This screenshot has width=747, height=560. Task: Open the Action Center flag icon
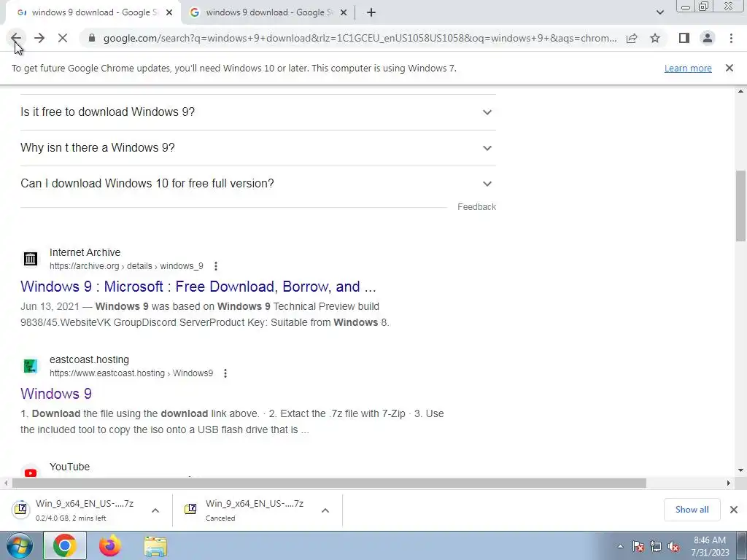pyautogui.click(x=638, y=546)
